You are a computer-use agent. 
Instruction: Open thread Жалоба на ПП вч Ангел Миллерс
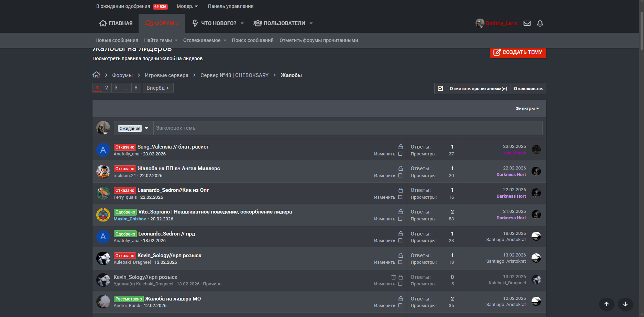coord(178,168)
